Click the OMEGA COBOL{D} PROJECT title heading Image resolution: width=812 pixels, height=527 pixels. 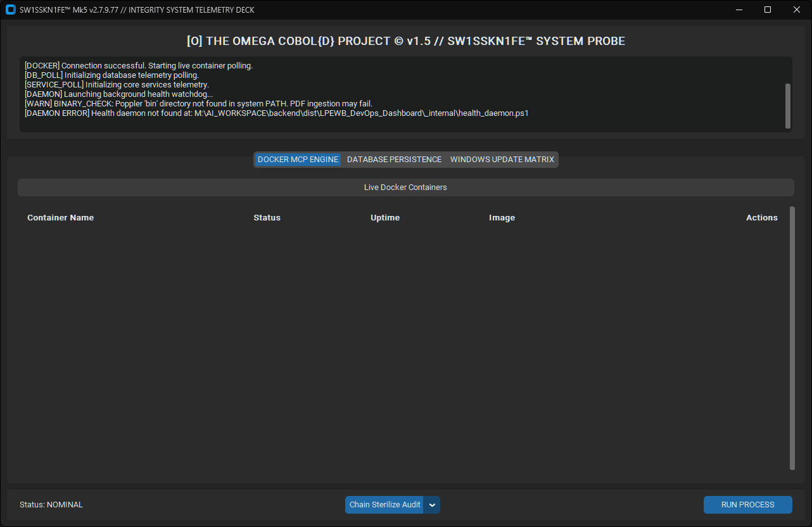click(x=406, y=41)
